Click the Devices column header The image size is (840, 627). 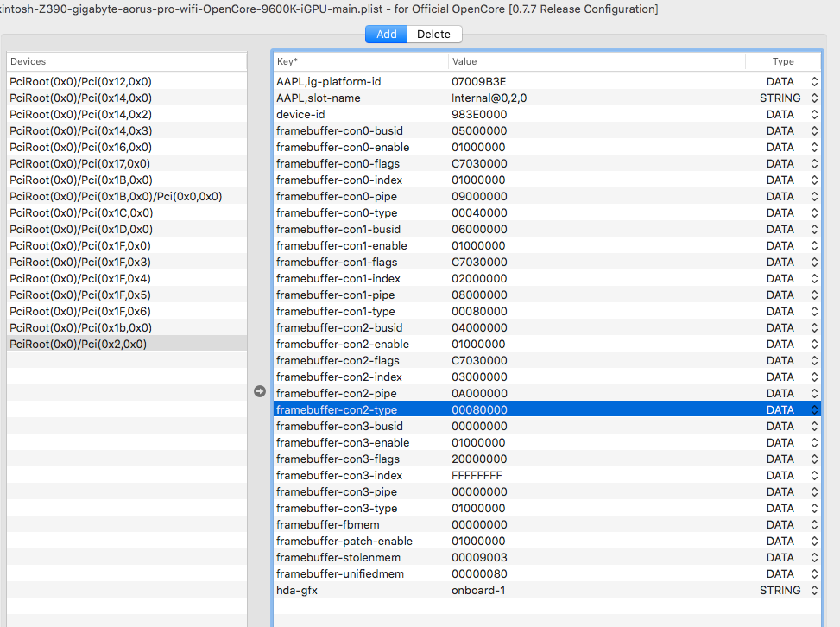[127, 61]
